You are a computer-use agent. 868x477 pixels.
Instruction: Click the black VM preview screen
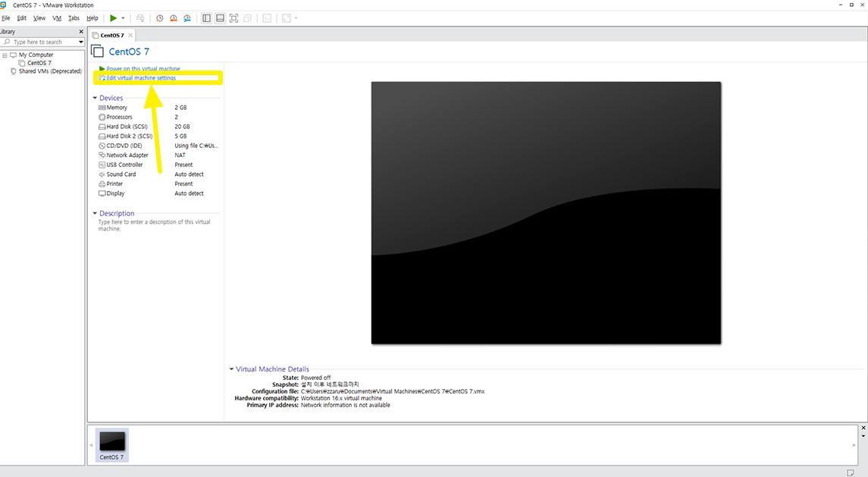(546, 213)
